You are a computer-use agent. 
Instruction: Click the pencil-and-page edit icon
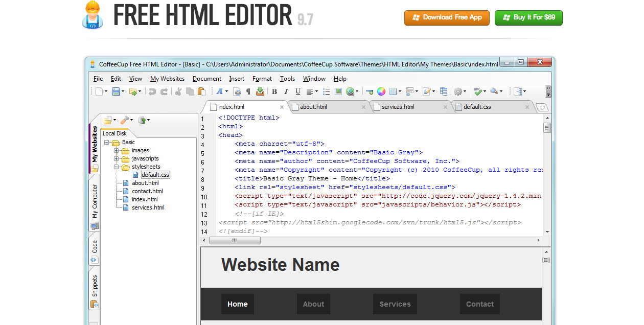[427, 91]
